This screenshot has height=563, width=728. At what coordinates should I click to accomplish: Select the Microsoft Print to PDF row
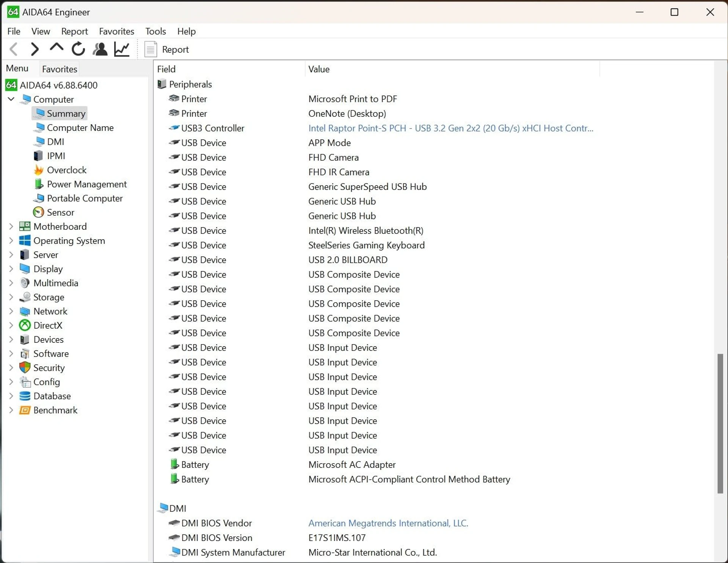pos(353,99)
